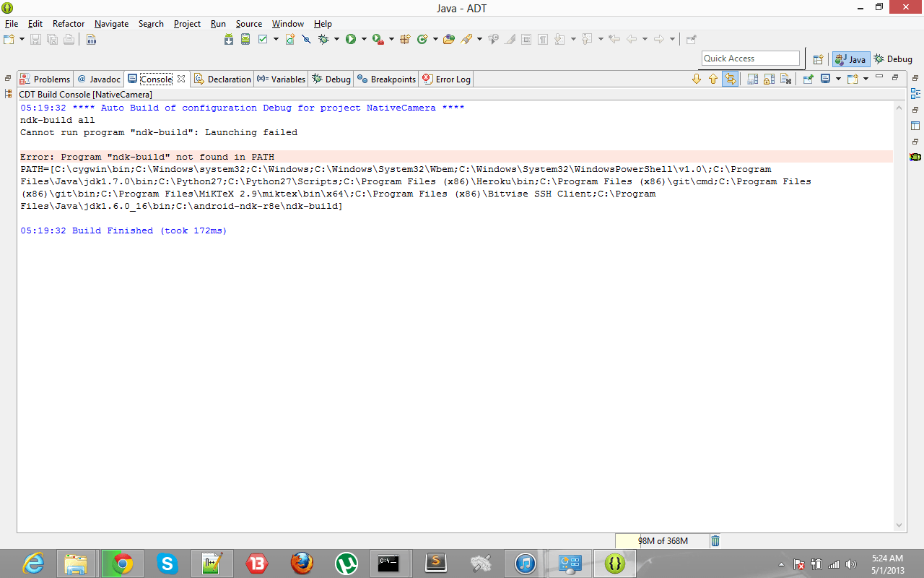Screen dimensions: 924x578
Task: Toggle wrap lines in console toolbar
Action: coord(730,79)
